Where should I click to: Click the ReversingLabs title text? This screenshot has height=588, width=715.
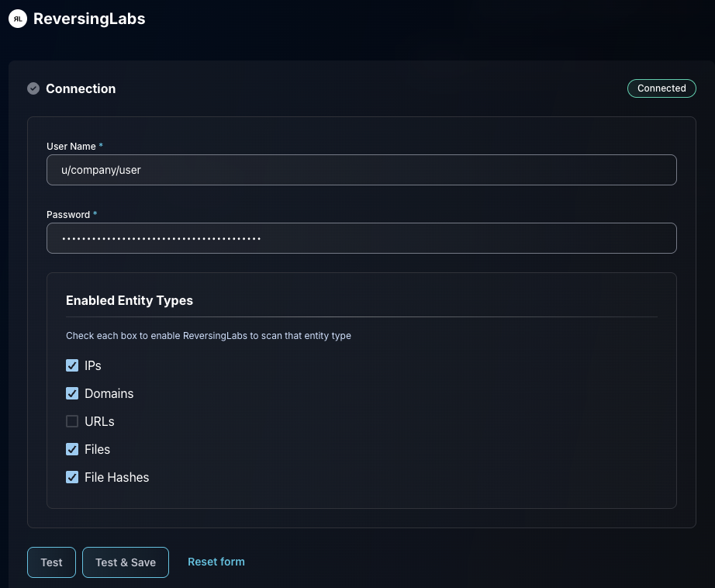click(x=89, y=19)
